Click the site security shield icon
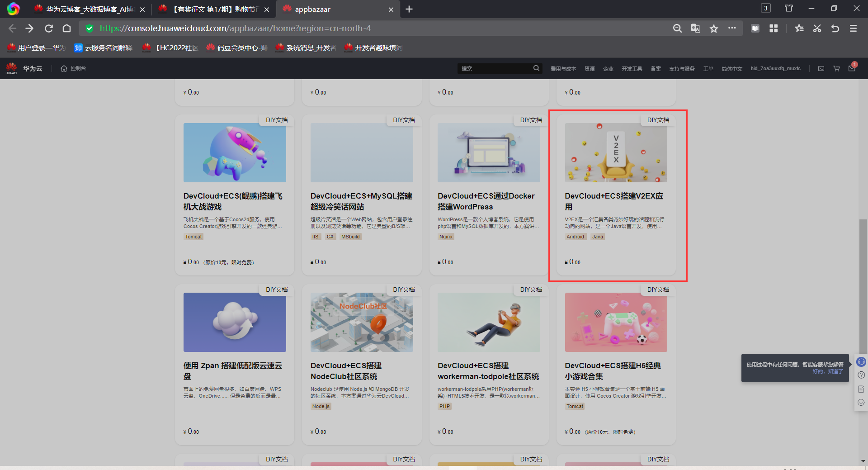This screenshot has width=868, height=470. pyautogui.click(x=90, y=28)
